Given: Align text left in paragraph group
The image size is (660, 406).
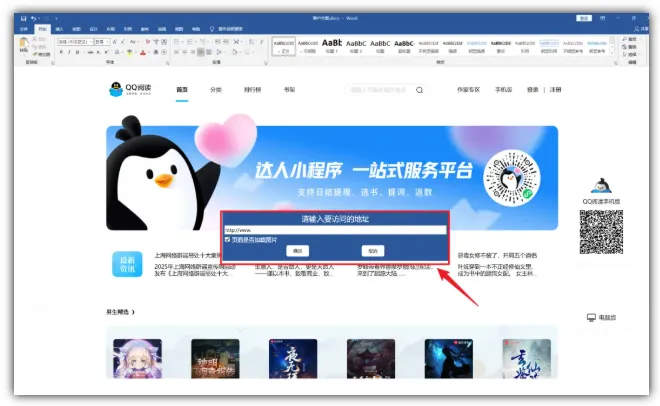Looking at the screenshot, I should (x=176, y=52).
